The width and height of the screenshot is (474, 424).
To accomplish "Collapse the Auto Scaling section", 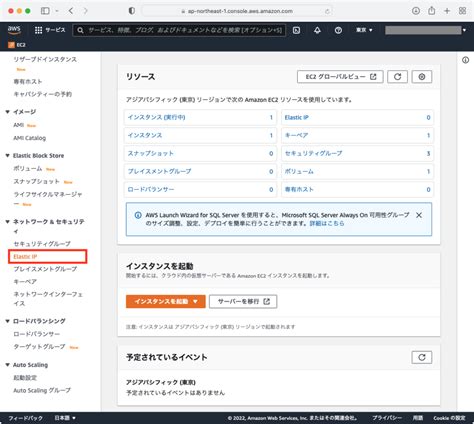I will [x=7, y=365].
